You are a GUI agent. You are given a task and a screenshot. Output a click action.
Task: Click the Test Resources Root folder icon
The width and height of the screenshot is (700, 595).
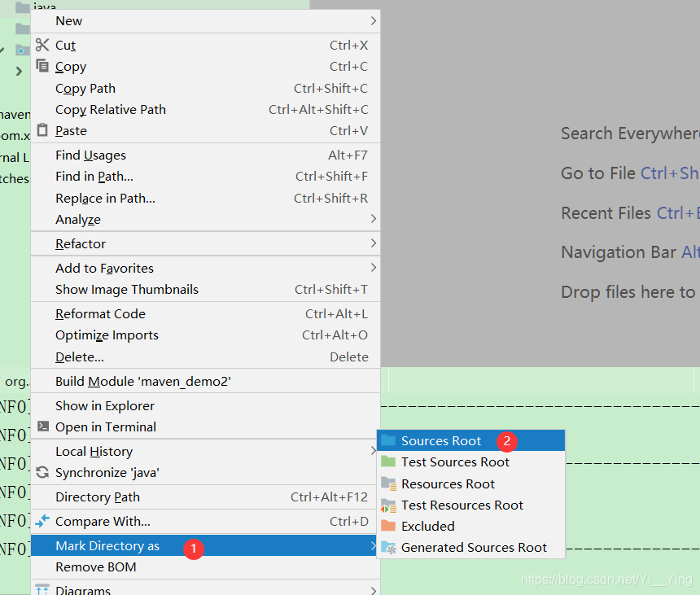tap(388, 505)
